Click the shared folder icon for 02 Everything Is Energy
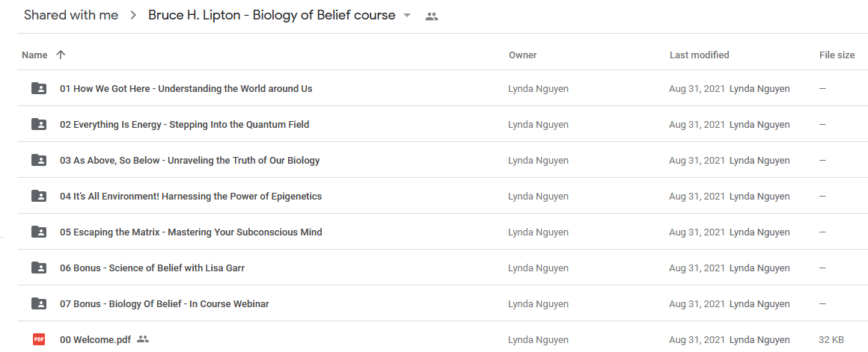This screenshot has height=352, width=868. 39,124
